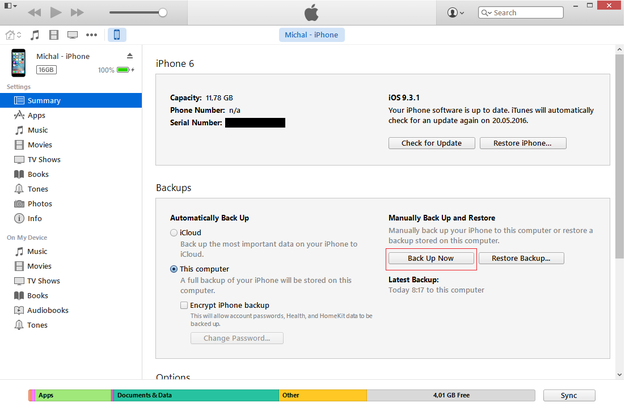Image resolution: width=625 pixels, height=411 pixels.
Task: Click the Documents & Data storage segment
Action: 197,395
